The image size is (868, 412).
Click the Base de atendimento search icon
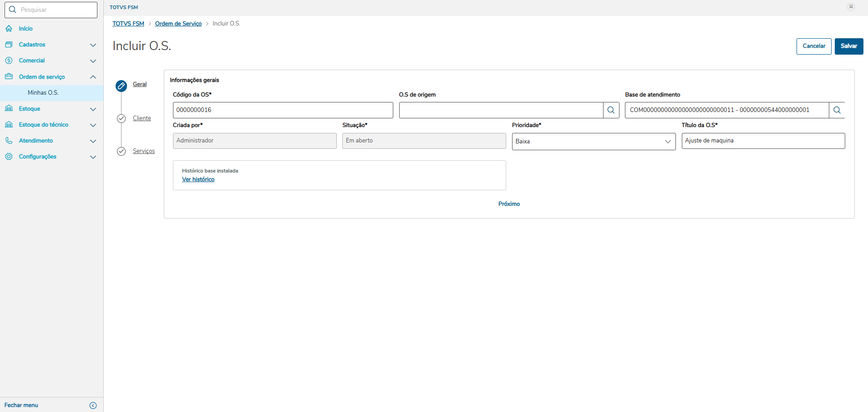pos(837,110)
